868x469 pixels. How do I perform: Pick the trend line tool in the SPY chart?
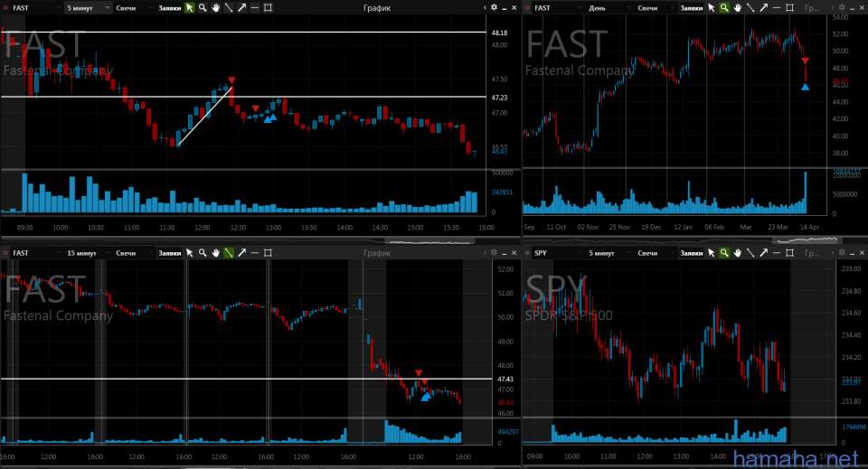(750, 253)
